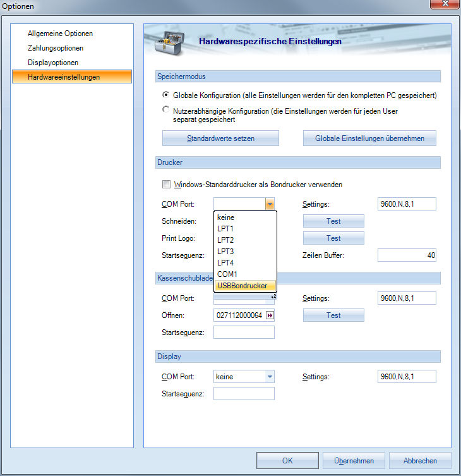Enable Windows-Standarddrucker als Bondrucker checkbox
The image size is (461, 476).
tap(166, 185)
